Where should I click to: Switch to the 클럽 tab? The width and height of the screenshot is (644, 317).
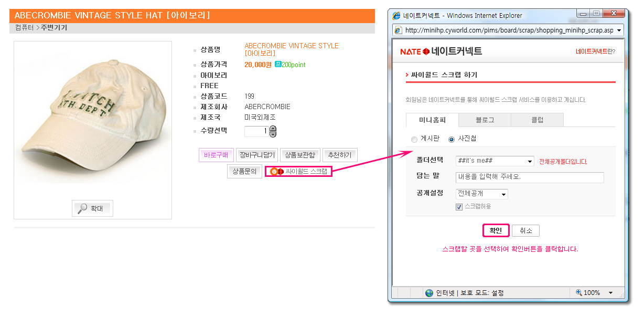coord(537,120)
